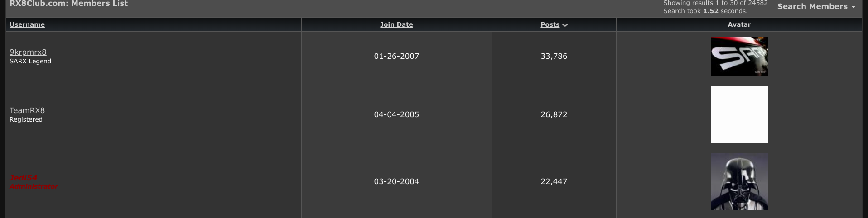The width and height of the screenshot is (868, 218).
Task: Click the Posts column header link
Action: pyautogui.click(x=550, y=24)
